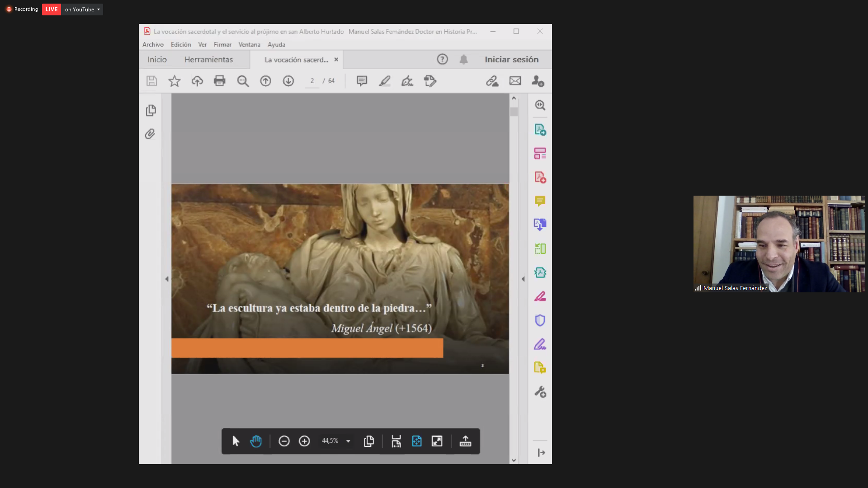
Task: Open the Firmar menu
Action: point(222,45)
